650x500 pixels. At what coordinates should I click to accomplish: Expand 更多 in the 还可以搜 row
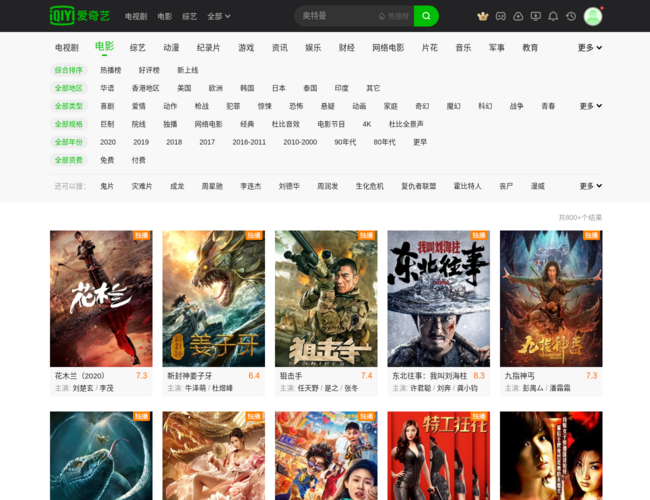(x=591, y=186)
